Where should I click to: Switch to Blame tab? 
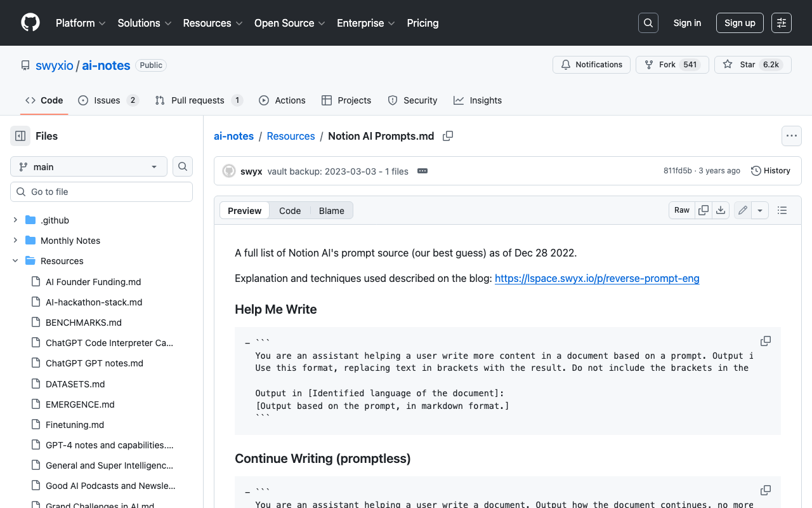pos(331,211)
